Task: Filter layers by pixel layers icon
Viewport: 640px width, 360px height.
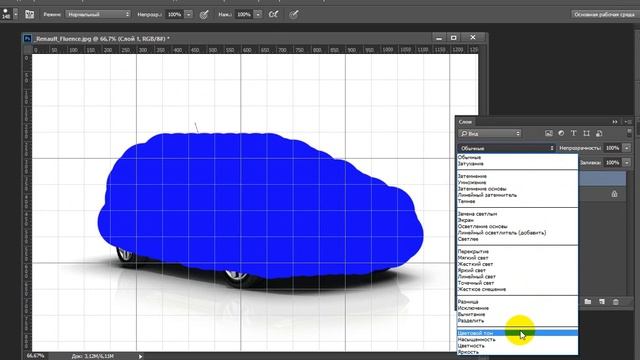Action: coord(549,133)
